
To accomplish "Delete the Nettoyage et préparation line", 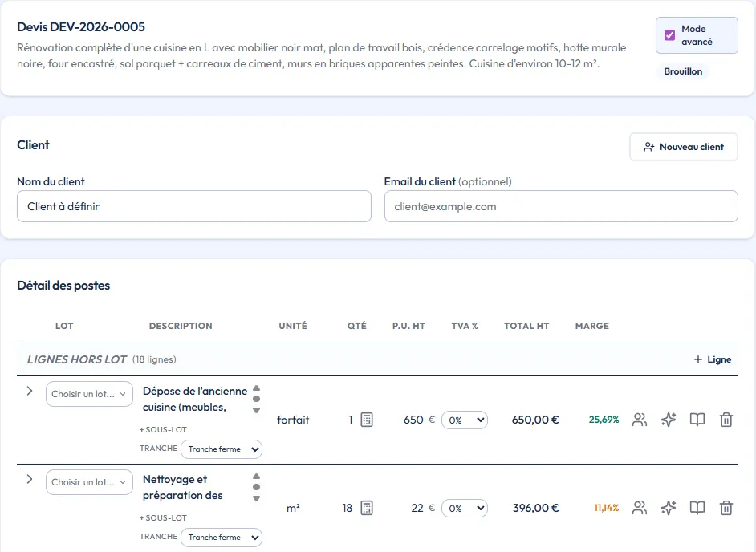I will click(x=726, y=508).
